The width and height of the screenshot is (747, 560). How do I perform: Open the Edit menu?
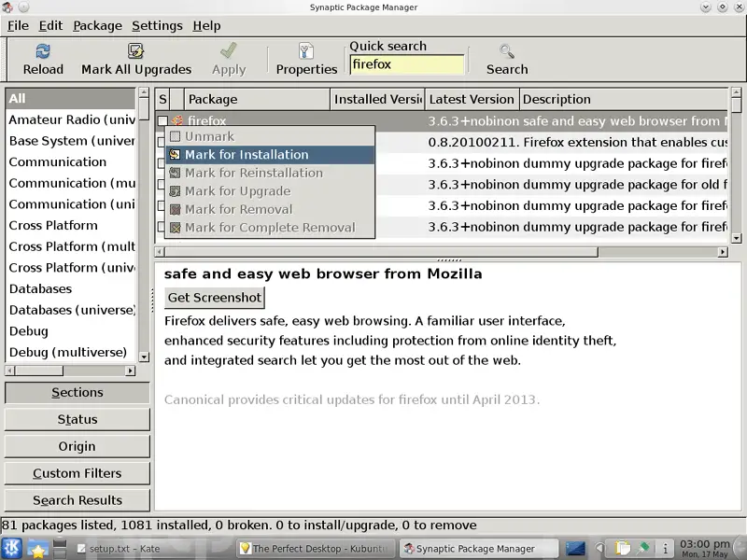click(x=50, y=26)
